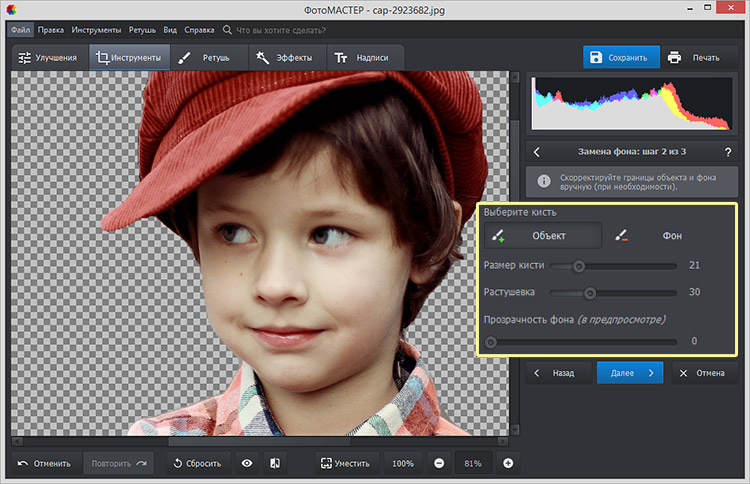Click the zoom out minus icon

click(x=439, y=463)
